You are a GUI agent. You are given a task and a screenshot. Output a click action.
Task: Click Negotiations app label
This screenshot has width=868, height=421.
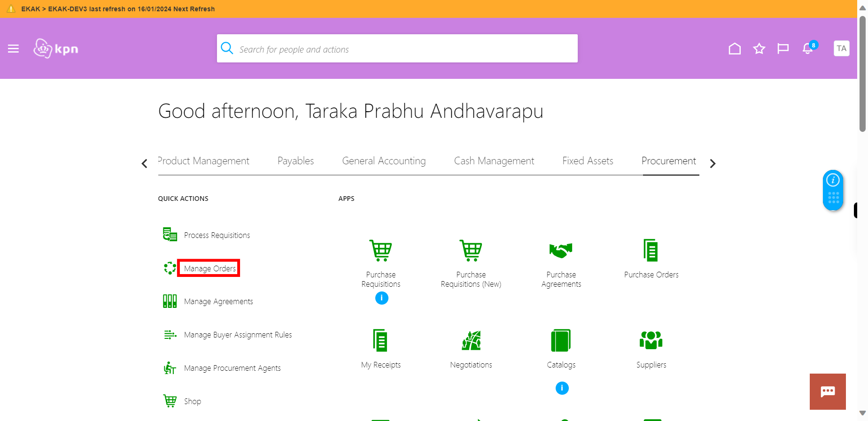coord(471,365)
